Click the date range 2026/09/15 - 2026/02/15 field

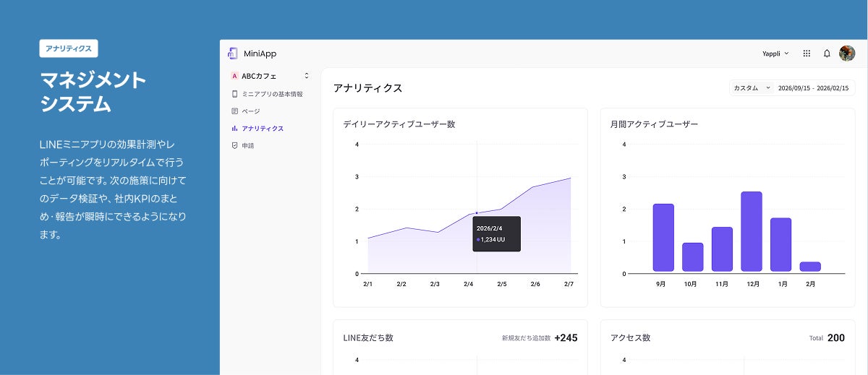coord(813,88)
